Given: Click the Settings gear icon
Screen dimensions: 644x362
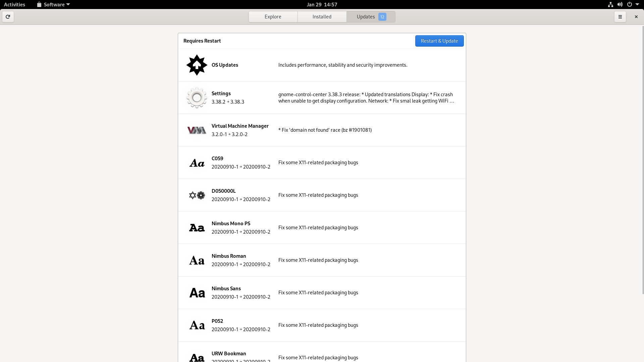Looking at the screenshot, I should coord(196,97).
